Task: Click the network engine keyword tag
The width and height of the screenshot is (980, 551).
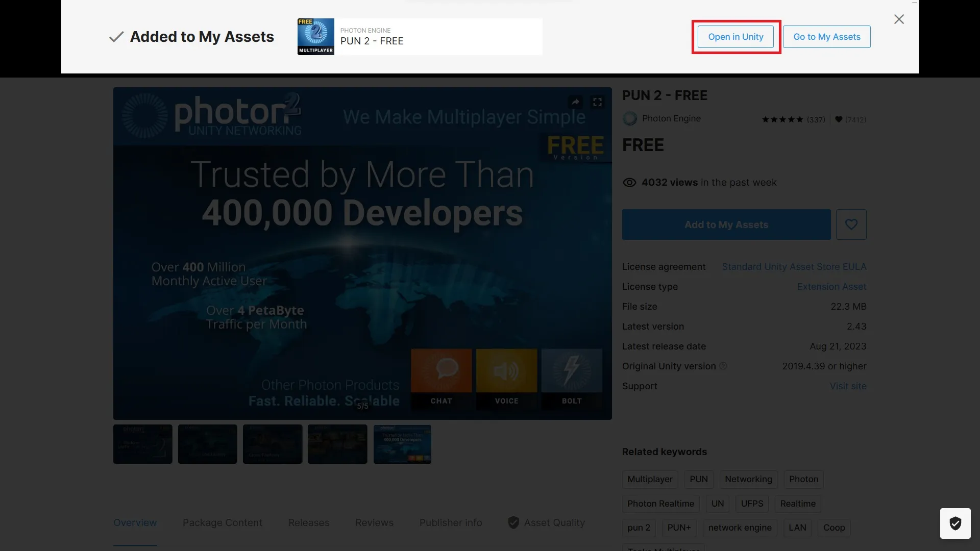Action: (x=740, y=528)
